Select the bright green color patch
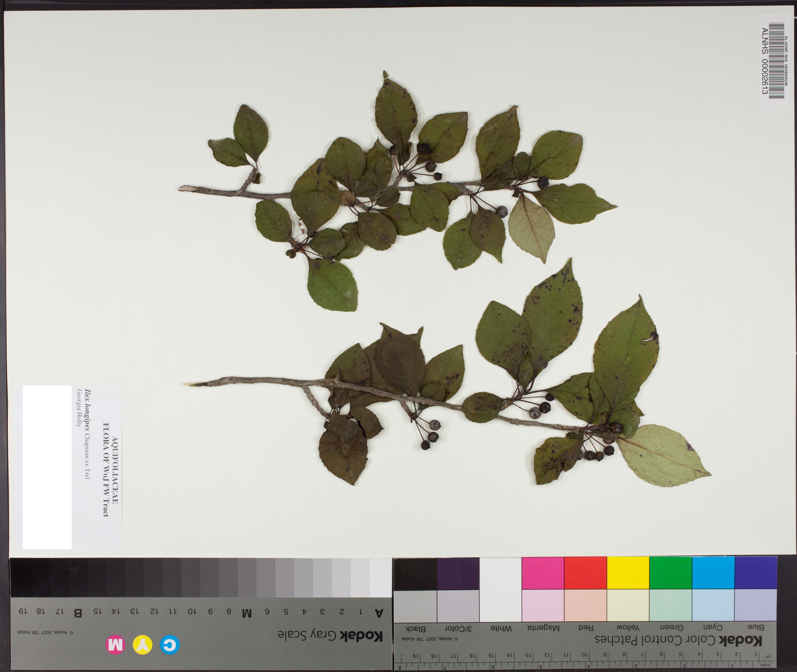This screenshot has width=797, height=672. pos(670,572)
